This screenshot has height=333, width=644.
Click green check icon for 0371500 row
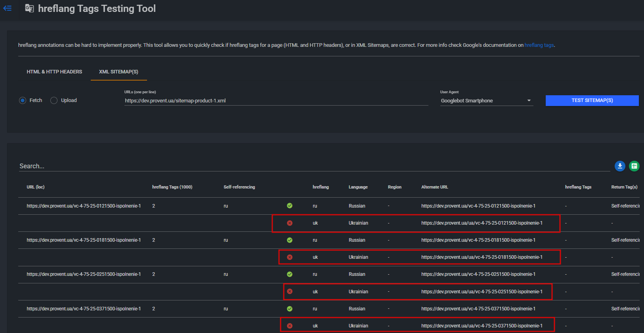pos(290,308)
